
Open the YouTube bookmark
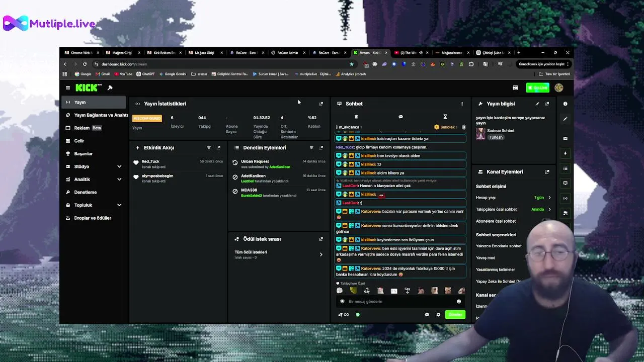point(123,74)
